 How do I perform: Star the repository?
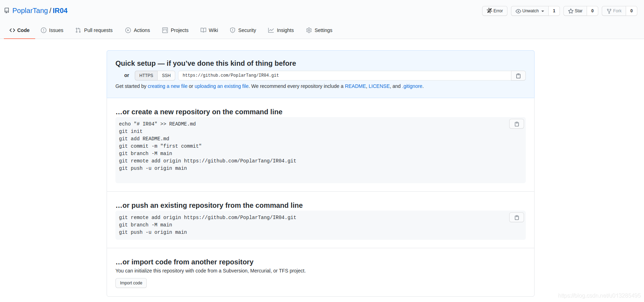575,11
